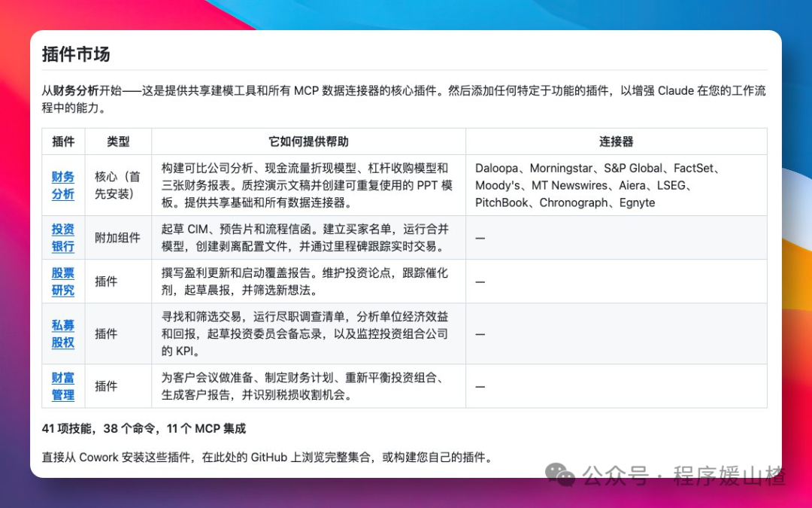Click the connector dash in 私募股权 row
The width and height of the screenshot is (812, 508).
tap(480, 334)
